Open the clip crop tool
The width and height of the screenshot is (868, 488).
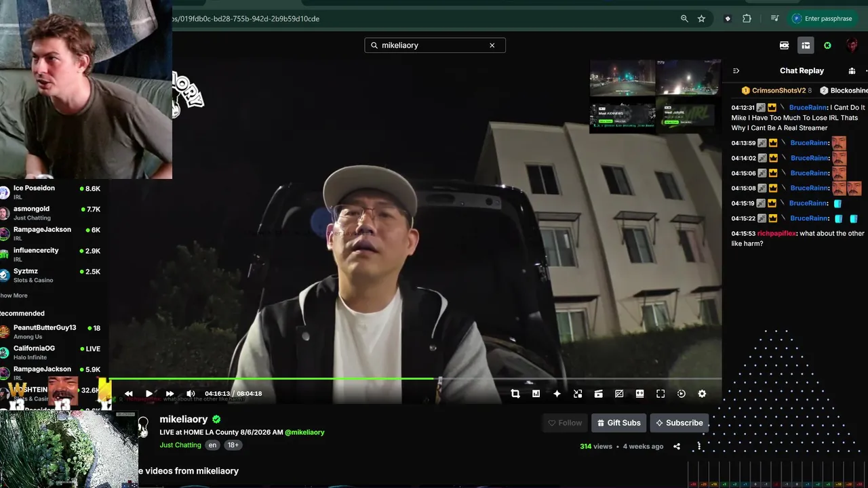(515, 394)
